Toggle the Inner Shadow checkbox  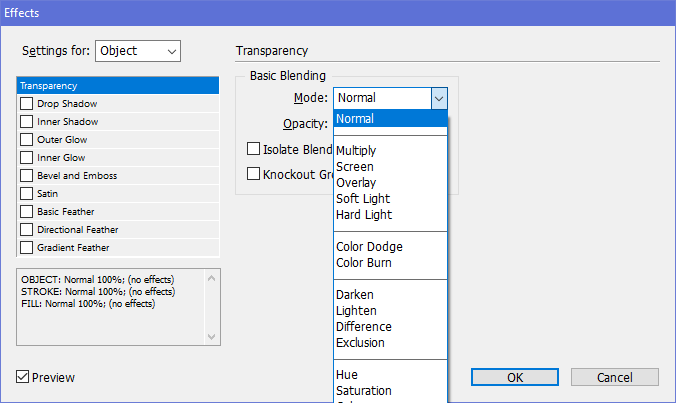tap(27, 122)
